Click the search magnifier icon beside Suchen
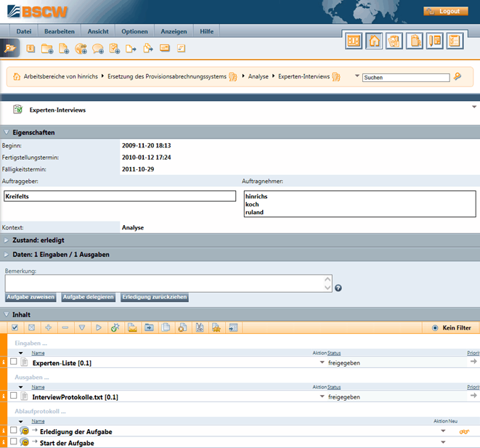480x448 pixels. pos(457,76)
